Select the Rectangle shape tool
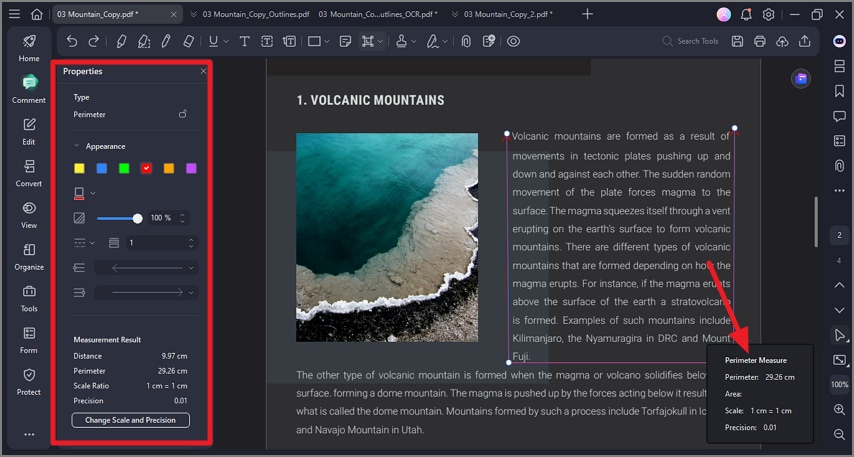The image size is (854, 457). point(314,41)
